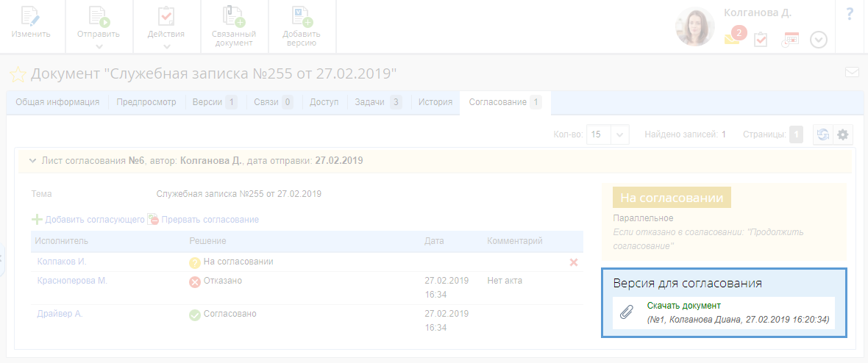868x363 pixels.
Task: Click red Отказано status icon
Action: [195, 281]
